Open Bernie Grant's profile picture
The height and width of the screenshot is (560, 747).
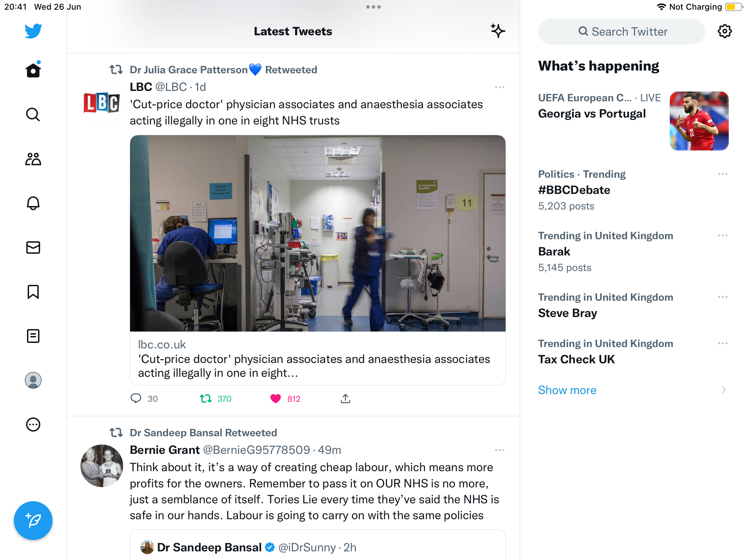coord(102,466)
